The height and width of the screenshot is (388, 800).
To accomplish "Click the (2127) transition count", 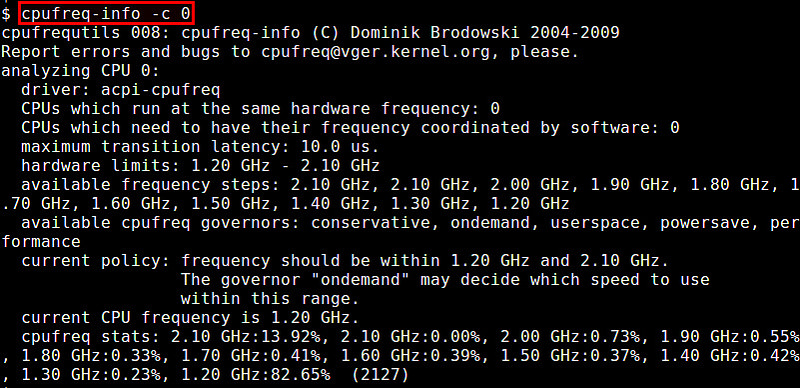I will (381, 375).
